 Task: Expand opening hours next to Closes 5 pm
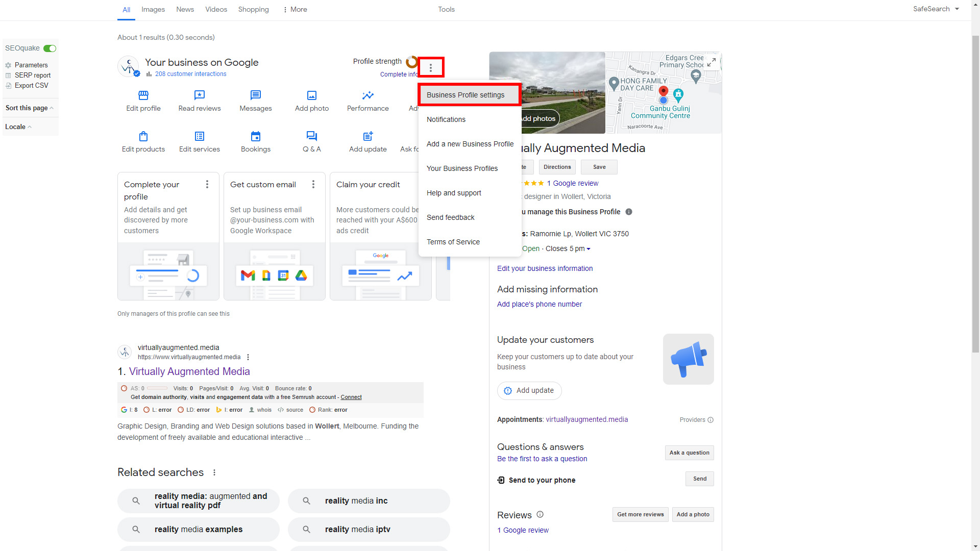[589, 249]
